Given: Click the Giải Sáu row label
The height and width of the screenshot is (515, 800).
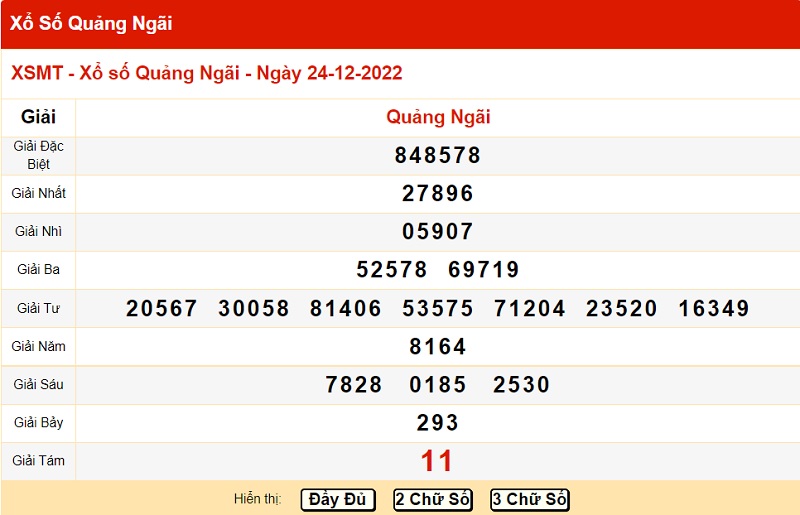Looking at the screenshot, I should [x=38, y=384].
